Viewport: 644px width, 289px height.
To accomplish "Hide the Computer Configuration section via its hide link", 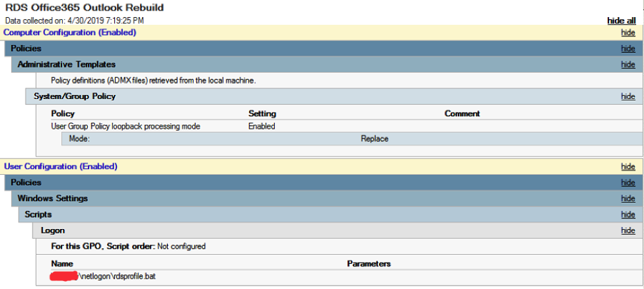I will pyautogui.click(x=627, y=32).
